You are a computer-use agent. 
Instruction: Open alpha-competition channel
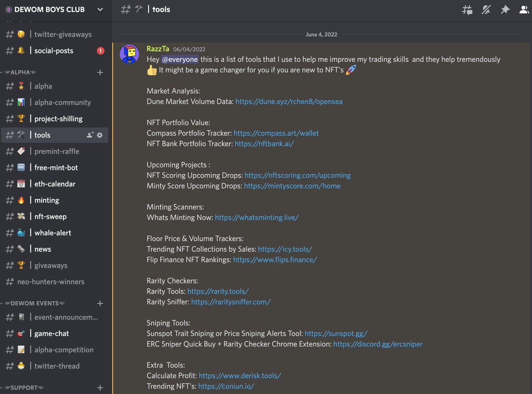click(x=54, y=350)
